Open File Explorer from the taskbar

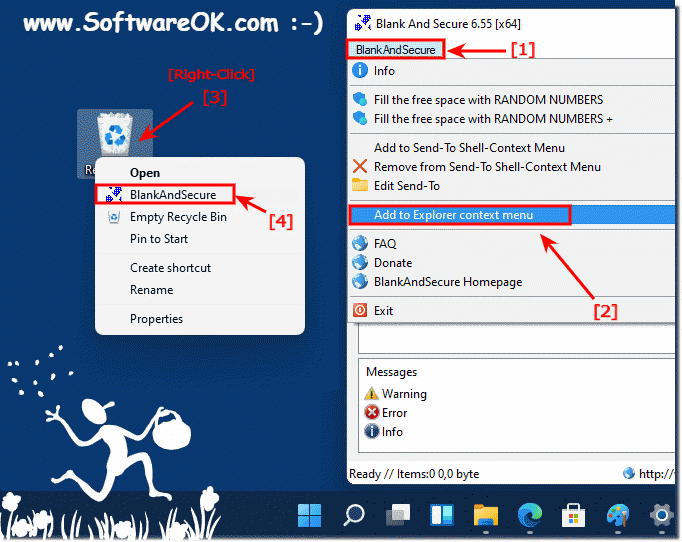pos(486,515)
